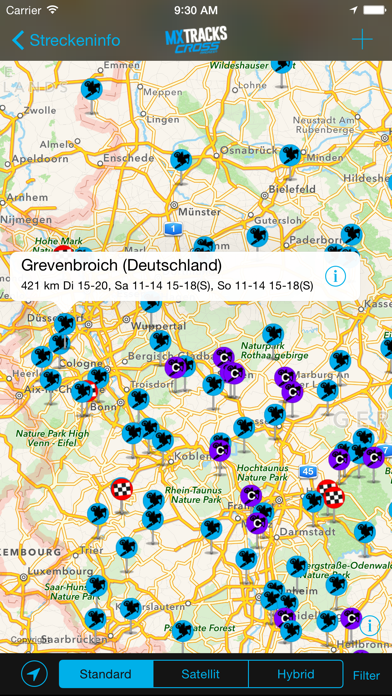Screen dimensions: 392x696
Task: Select the motocross pin west of Osnabrück
Action: 181,160
